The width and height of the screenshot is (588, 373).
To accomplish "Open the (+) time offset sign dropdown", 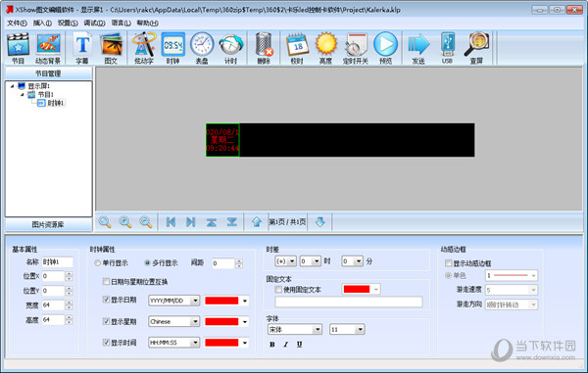I will (x=286, y=261).
